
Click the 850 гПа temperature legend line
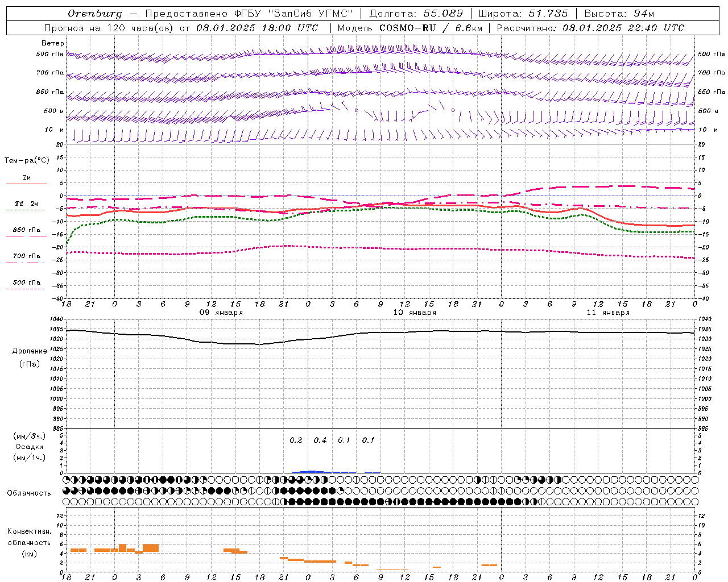(x=25, y=236)
